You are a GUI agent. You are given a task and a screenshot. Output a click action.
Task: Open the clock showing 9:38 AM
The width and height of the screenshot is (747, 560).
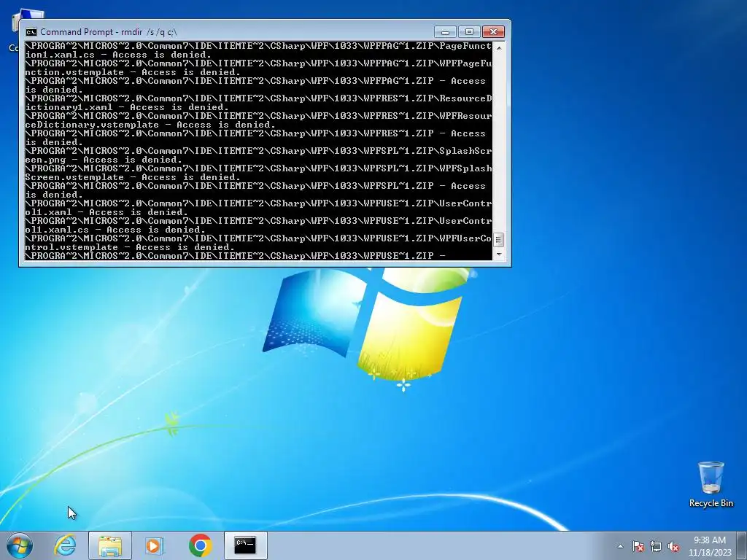coord(709,546)
